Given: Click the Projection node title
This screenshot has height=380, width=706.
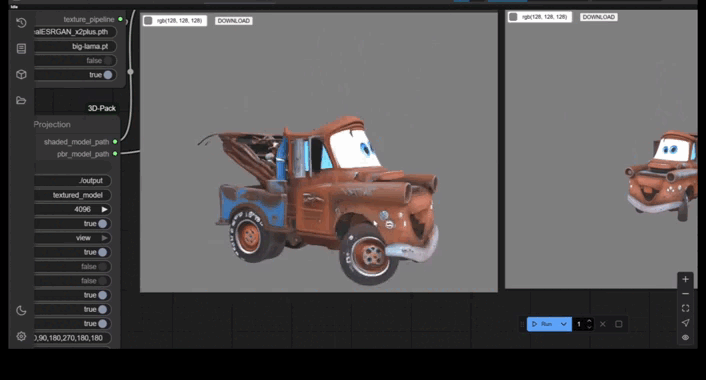Looking at the screenshot, I should (52, 125).
